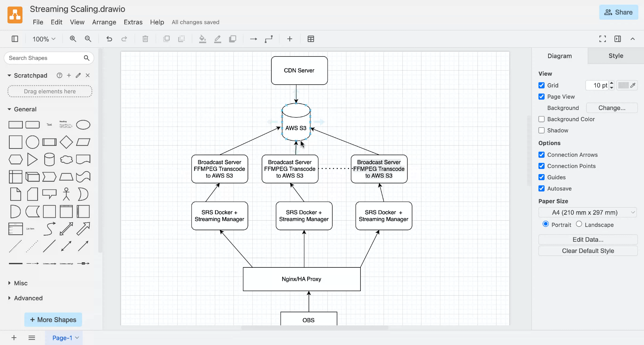The image size is (644, 345).
Task: Click the Share button
Action: point(619,12)
